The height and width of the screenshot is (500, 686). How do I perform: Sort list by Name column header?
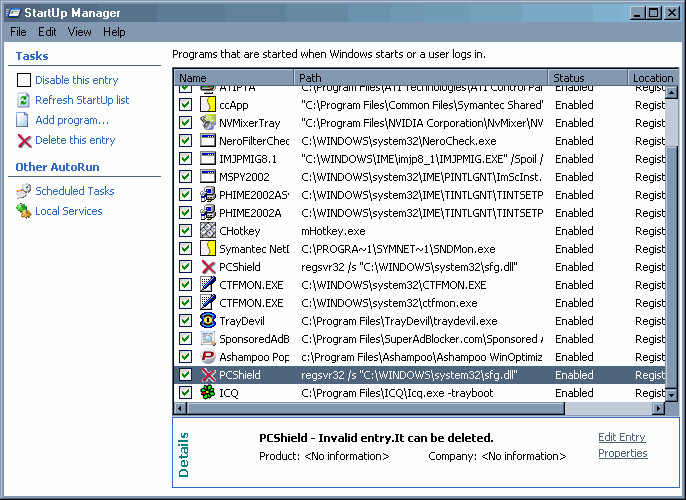[234, 78]
